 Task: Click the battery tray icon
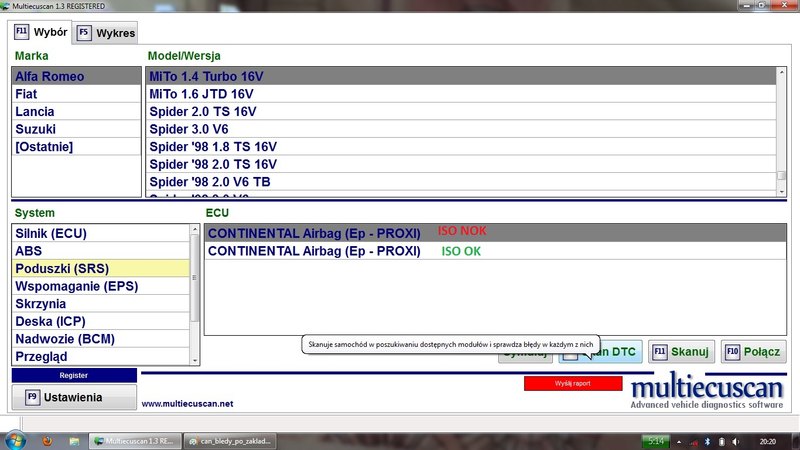click(x=721, y=441)
